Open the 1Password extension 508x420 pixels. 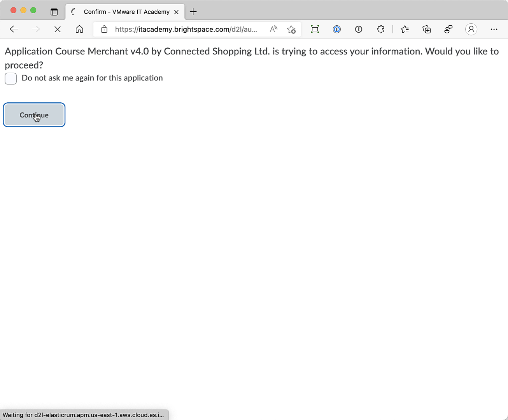pyautogui.click(x=337, y=29)
